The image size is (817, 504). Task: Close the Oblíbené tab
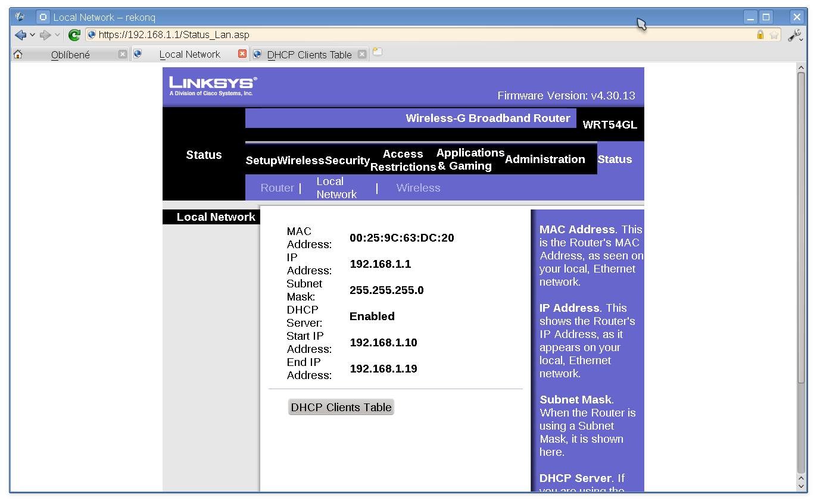(123, 54)
